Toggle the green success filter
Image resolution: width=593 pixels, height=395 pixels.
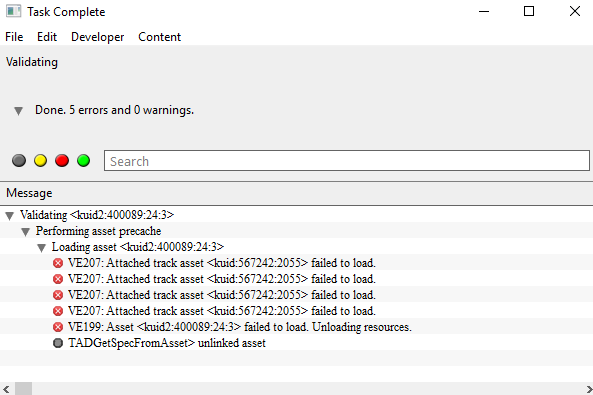click(84, 161)
